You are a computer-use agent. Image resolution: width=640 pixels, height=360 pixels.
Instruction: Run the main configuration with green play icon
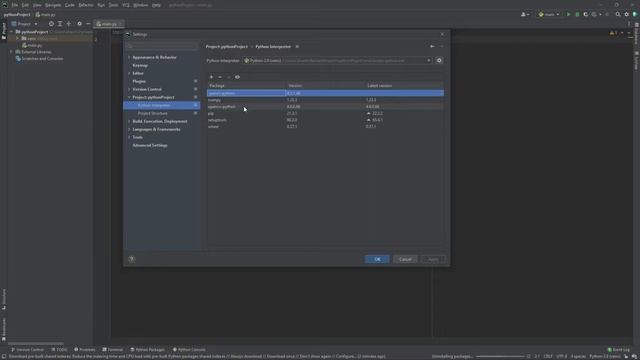point(568,14)
